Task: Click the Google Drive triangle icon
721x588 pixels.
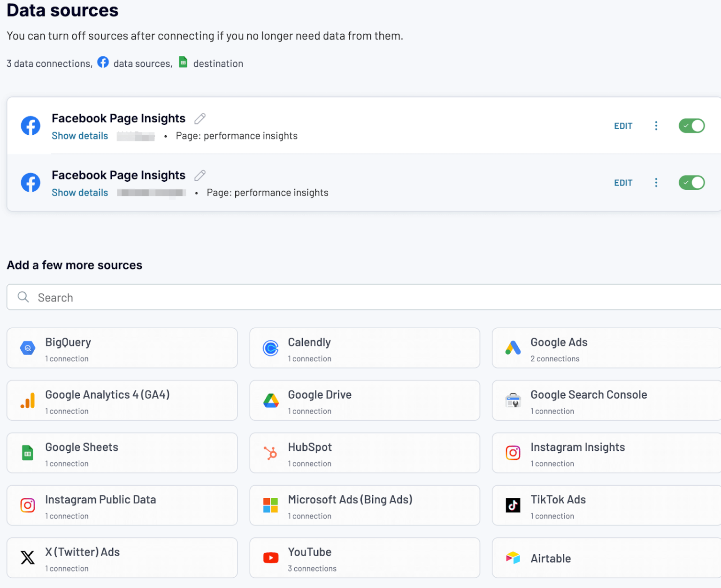Action: click(271, 401)
